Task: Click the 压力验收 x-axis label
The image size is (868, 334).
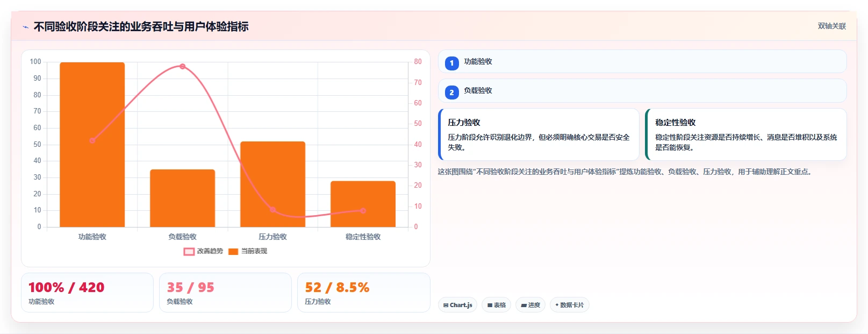Action: click(x=272, y=237)
